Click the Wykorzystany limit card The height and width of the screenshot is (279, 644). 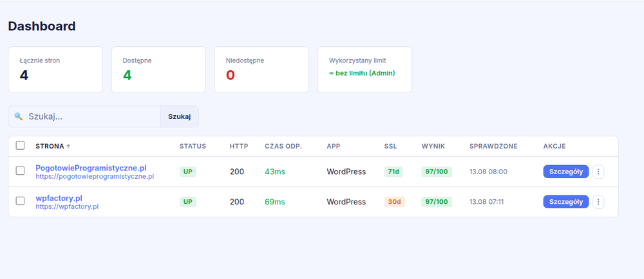coord(365,69)
